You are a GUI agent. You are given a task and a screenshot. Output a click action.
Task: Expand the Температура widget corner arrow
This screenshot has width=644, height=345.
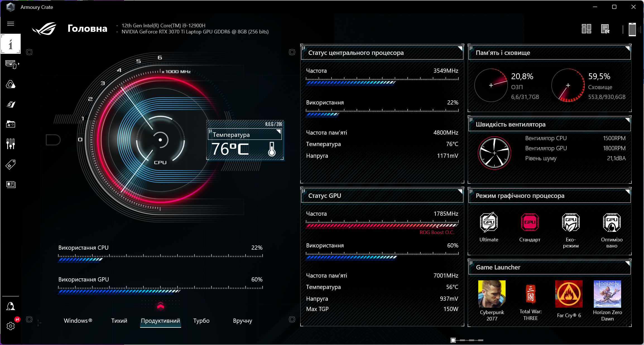[278, 131]
